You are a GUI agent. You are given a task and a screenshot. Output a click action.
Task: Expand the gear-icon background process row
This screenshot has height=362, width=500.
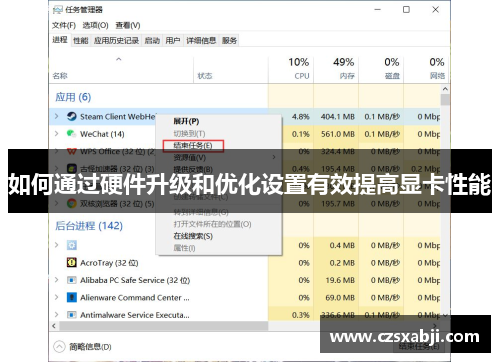pyautogui.click(x=56, y=245)
